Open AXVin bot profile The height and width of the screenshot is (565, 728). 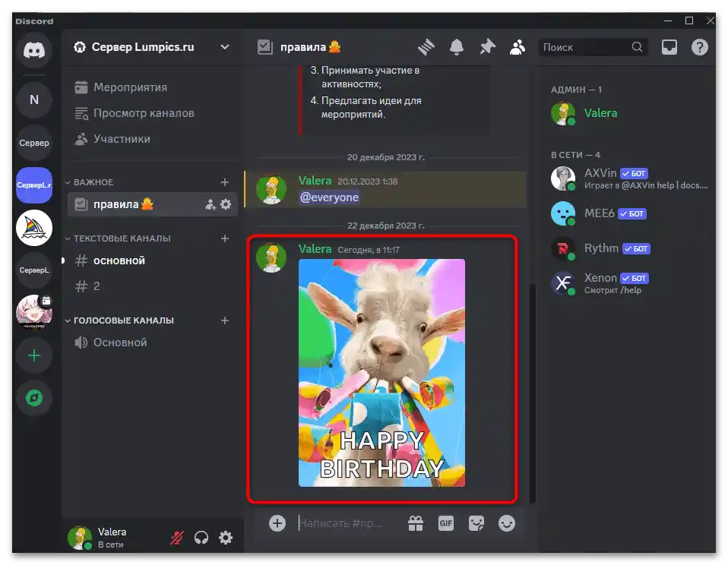(x=629, y=178)
